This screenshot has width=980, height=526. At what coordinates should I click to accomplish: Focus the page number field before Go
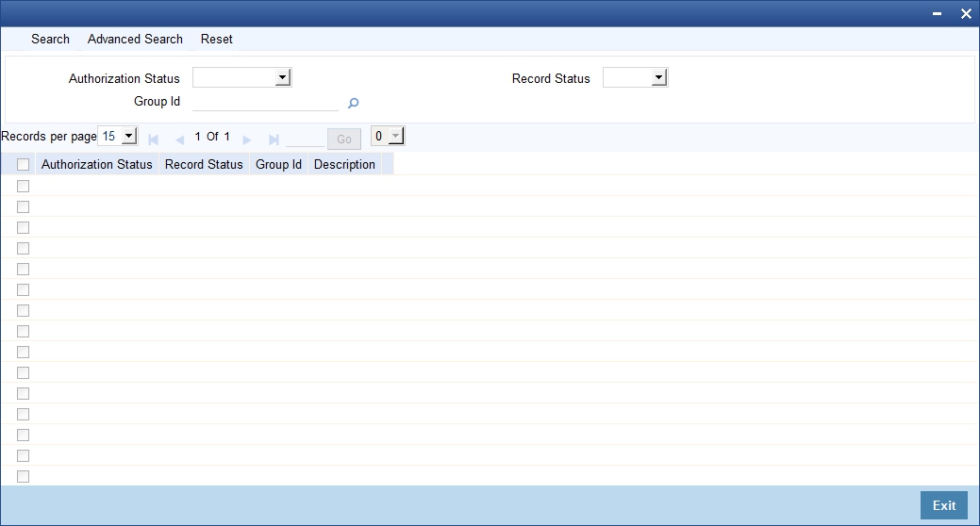tap(305, 139)
